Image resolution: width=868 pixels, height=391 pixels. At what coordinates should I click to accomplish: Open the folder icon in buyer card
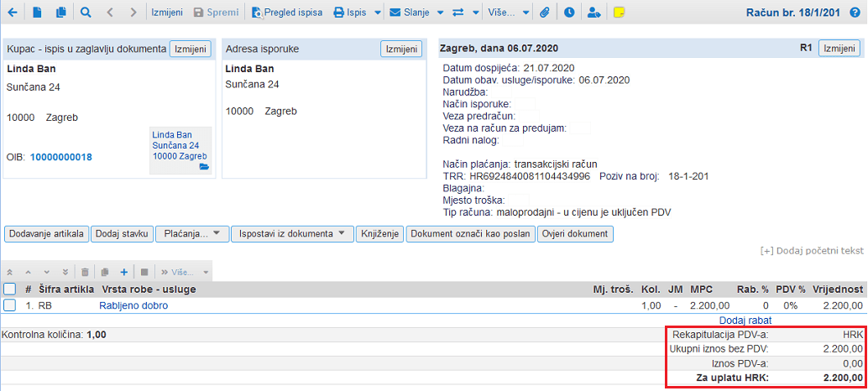pos(203,167)
